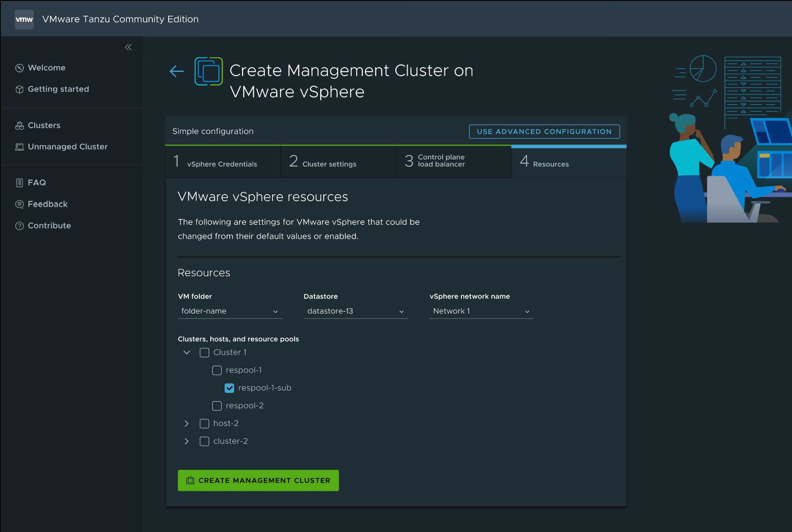Check the cluster-2 checkbox
This screenshot has height=532, width=792.
(x=205, y=441)
